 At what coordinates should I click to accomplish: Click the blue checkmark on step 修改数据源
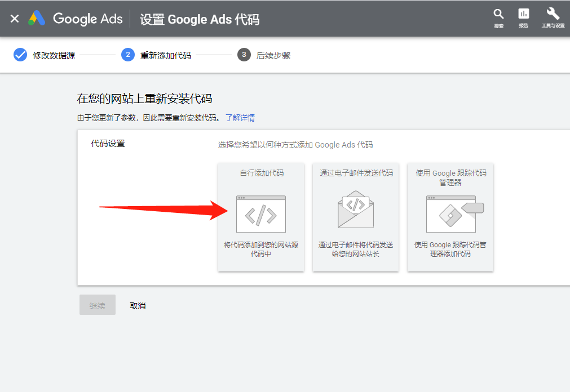20,55
